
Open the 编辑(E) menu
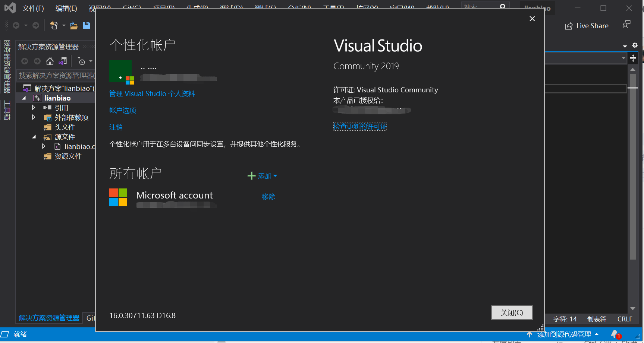pyautogui.click(x=66, y=8)
